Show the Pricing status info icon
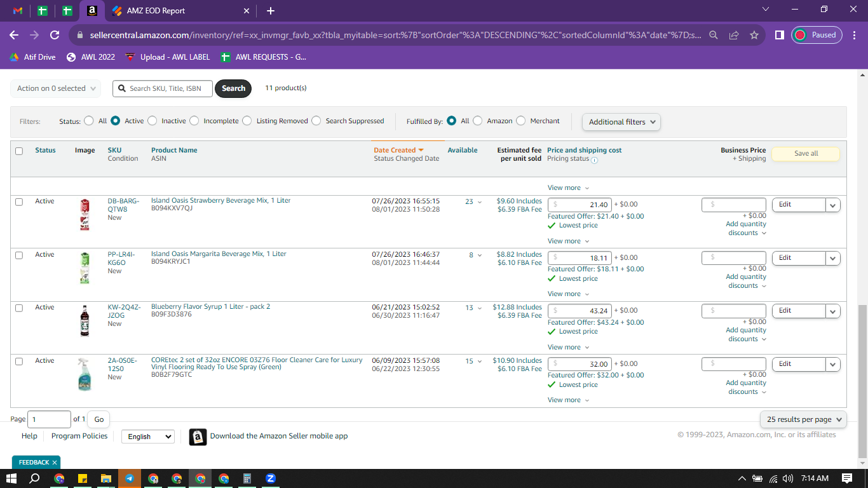This screenshot has height=488, width=868. (595, 160)
